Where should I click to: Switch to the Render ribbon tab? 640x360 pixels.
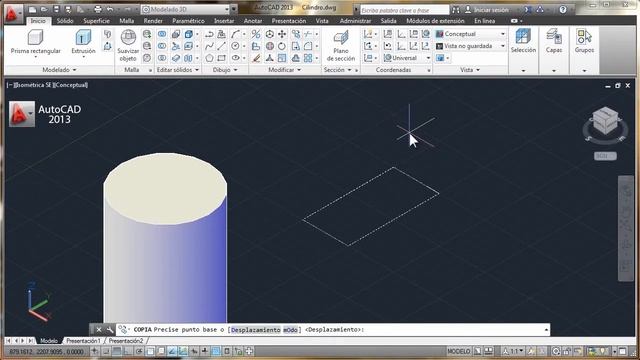153,21
